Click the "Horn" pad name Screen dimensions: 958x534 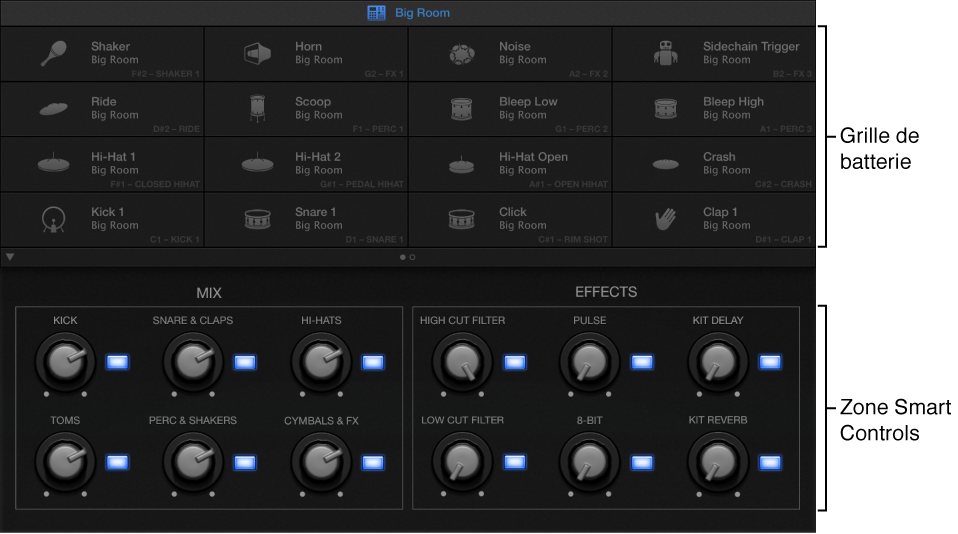(x=309, y=46)
